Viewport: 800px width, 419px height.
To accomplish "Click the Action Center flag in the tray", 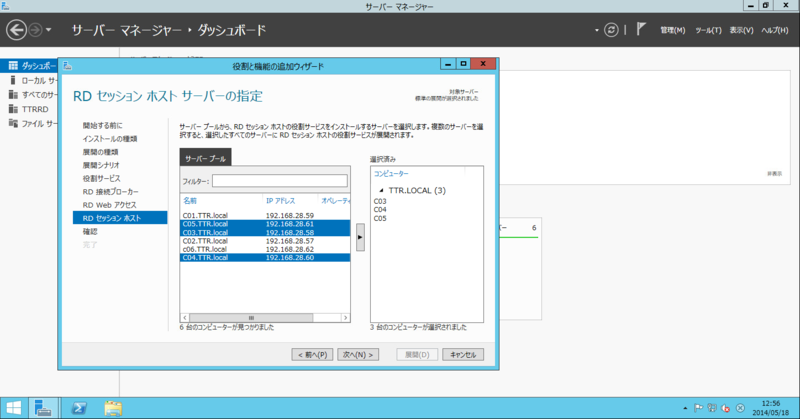I will point(698,408).
